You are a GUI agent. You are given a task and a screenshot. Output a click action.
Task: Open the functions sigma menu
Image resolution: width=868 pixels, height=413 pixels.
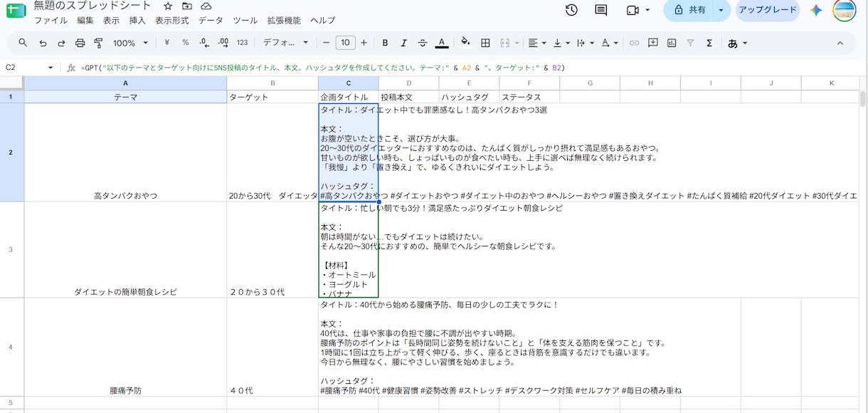[709, 43]
